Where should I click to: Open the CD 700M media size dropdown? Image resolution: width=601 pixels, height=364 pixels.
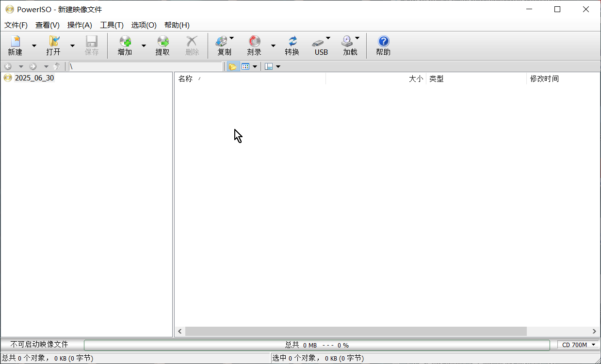pos(579,345)
